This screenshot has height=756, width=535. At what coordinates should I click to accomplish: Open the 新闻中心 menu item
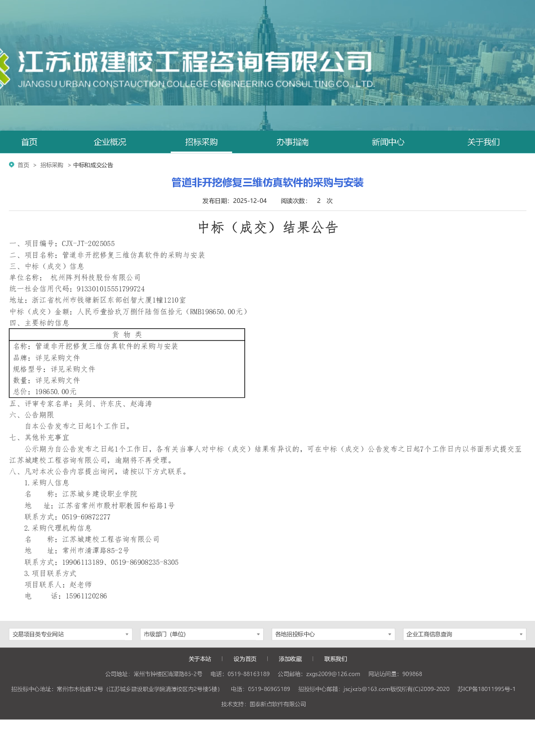(x=388, y=142)
